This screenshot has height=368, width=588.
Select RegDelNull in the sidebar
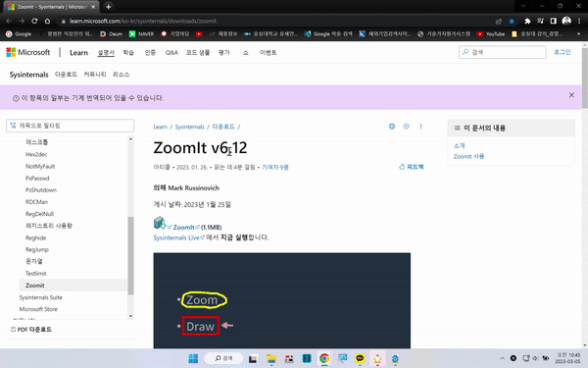pyautogui.click(x=39, y=214)
